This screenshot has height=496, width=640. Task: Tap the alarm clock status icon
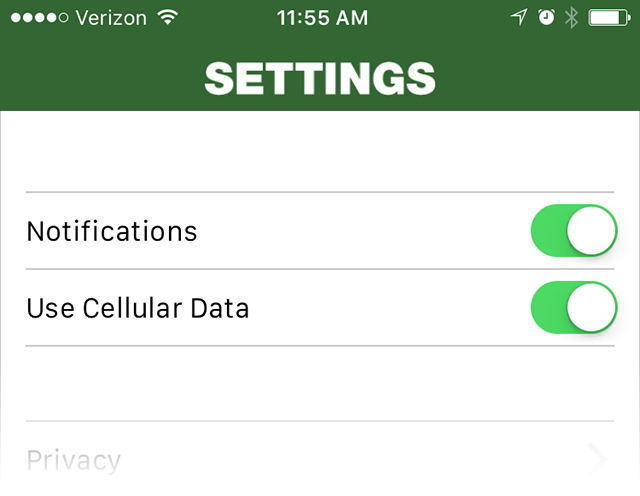point(545,17)
